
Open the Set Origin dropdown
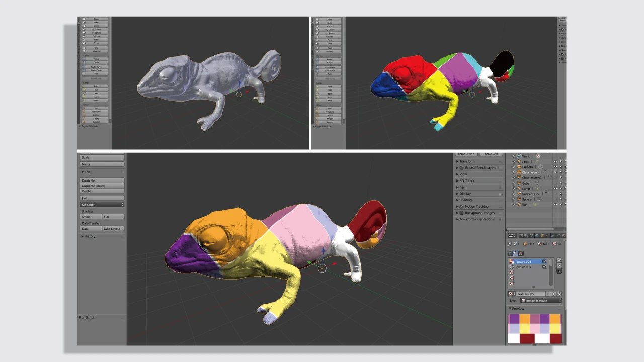tap(102, 205)
